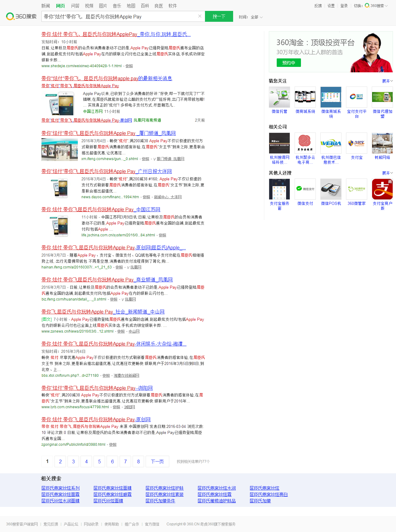This screenshot has height=532, width=396.
Task: Focus the search query input field
Action: coord(120,16)
